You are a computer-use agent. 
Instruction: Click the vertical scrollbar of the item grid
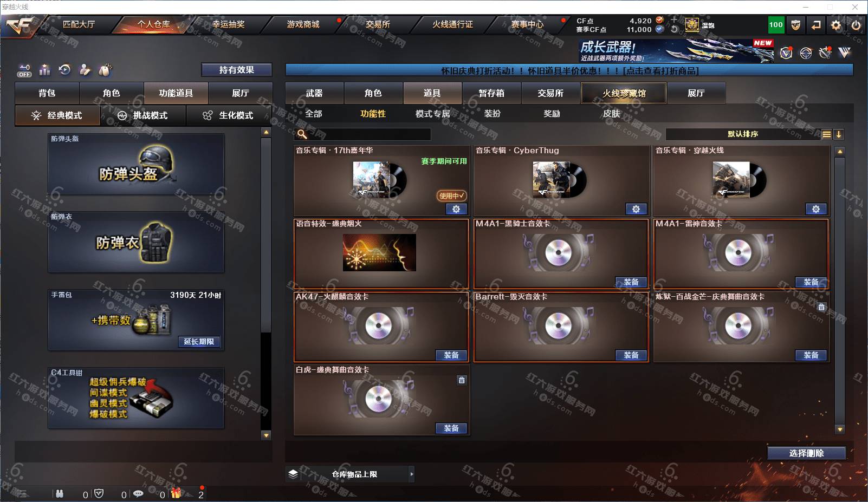840,290
